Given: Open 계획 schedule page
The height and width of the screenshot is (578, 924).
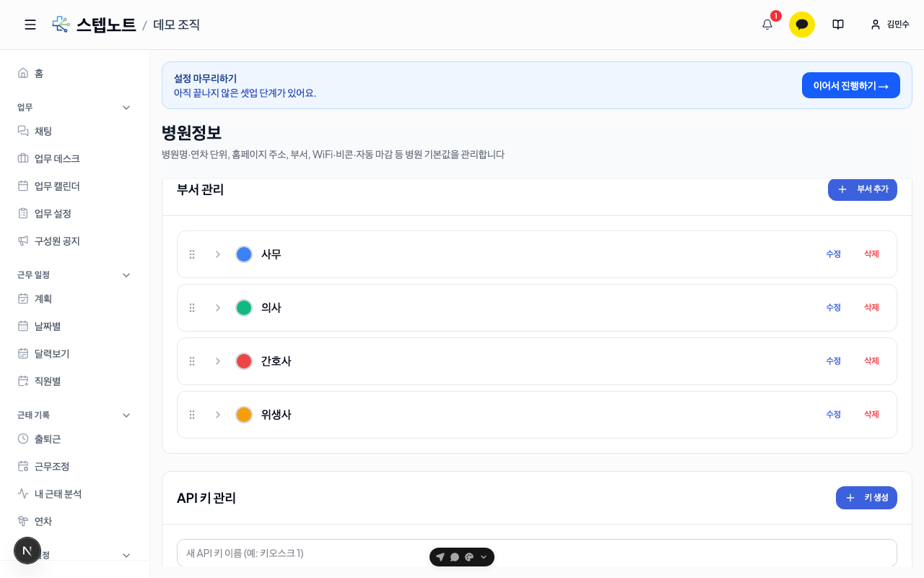Looking at the screenshot, I should (75, 298).
